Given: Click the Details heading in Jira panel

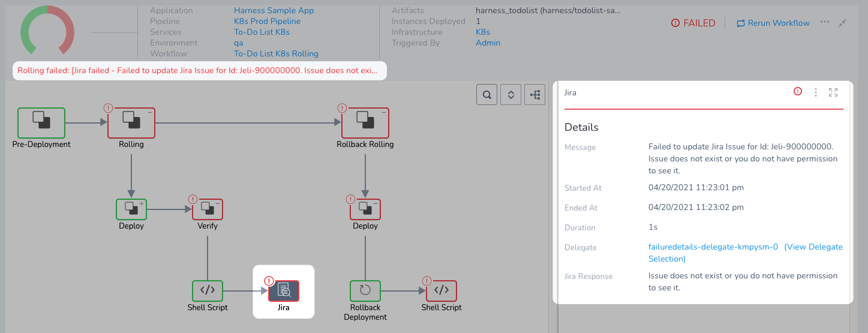Looking at the screenshot, I should click(581, 127).
